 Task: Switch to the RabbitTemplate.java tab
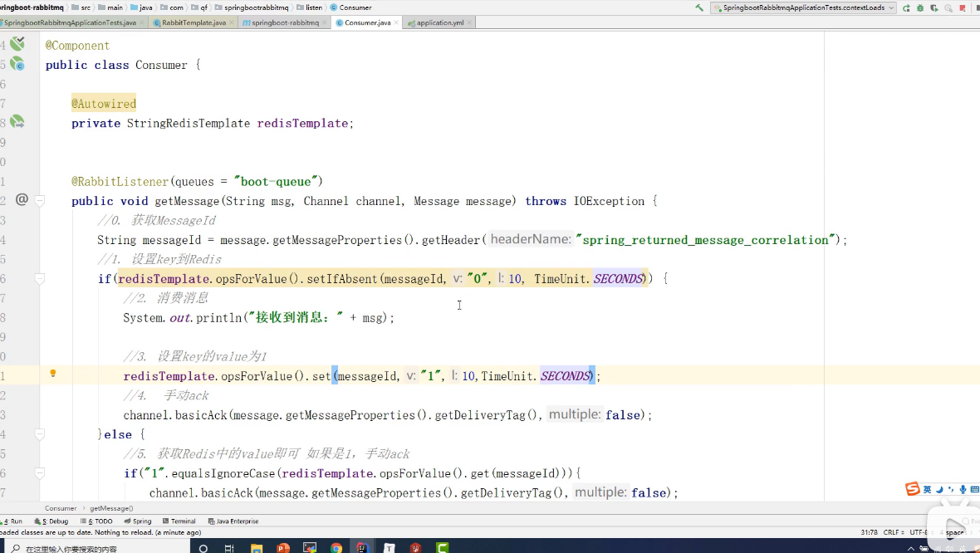pos(193,22)
